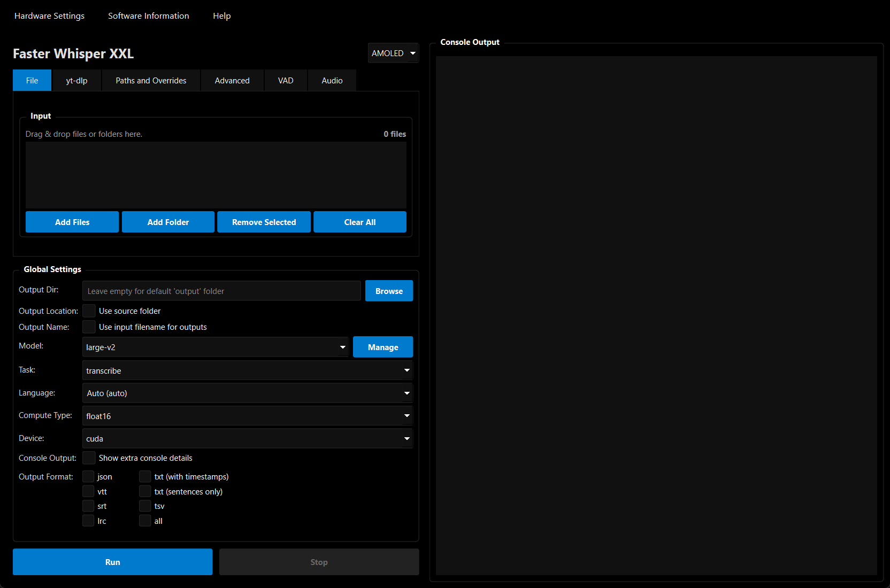Open the Software Information menu
This screenshot has height=588, width=890.
[x=149, y=16]
